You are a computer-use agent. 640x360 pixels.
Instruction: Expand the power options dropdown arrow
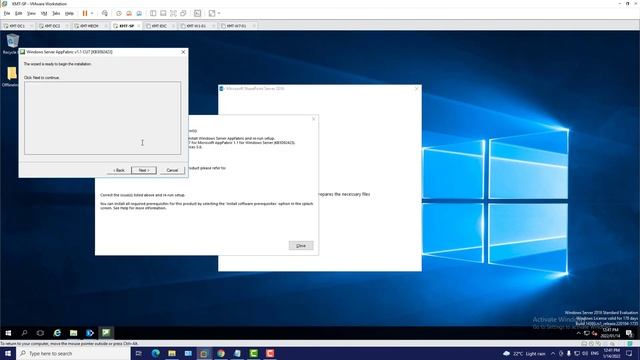point(92,13)
